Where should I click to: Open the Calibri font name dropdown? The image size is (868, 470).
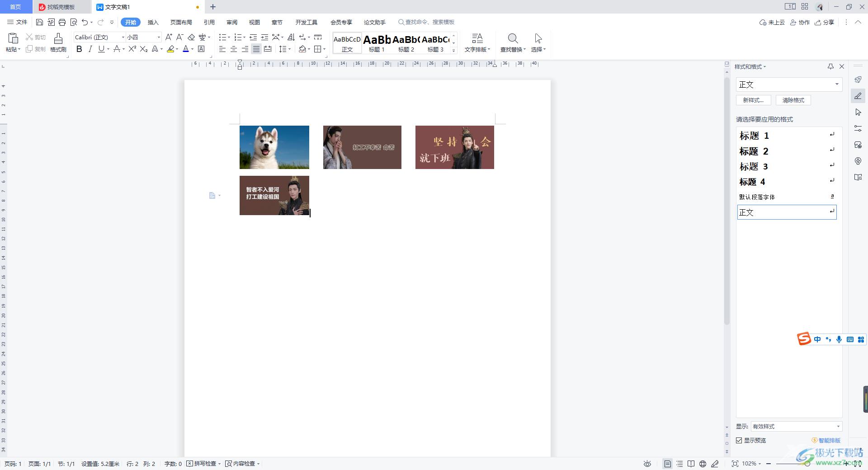pos(123,37)
